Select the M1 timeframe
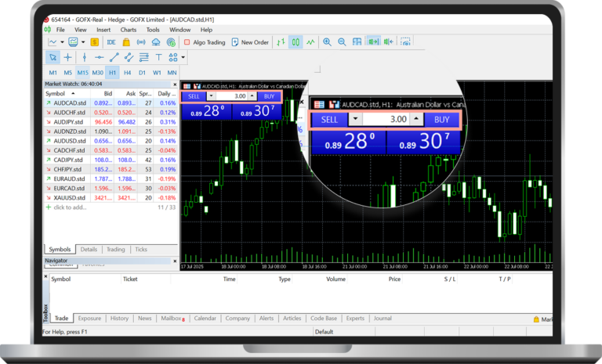This screenshot has width=602, height=364. click(53, 73)
